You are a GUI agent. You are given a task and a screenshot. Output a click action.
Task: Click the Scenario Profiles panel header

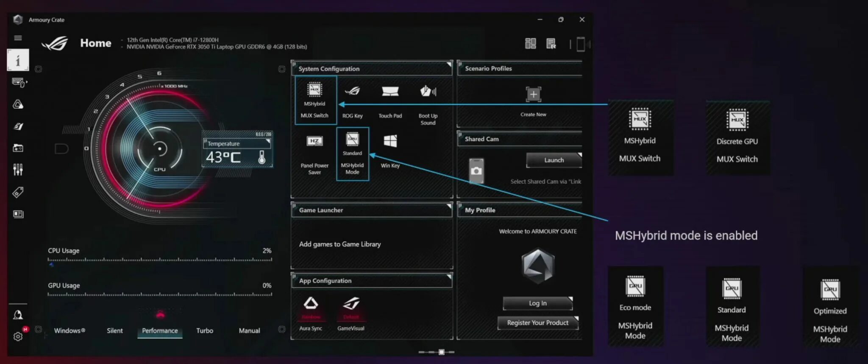click(520, 68)
